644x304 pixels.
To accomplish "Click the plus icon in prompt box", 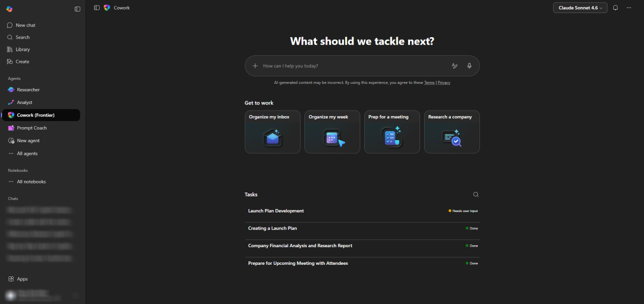I will pyautogui.click(x=255, y=66).
